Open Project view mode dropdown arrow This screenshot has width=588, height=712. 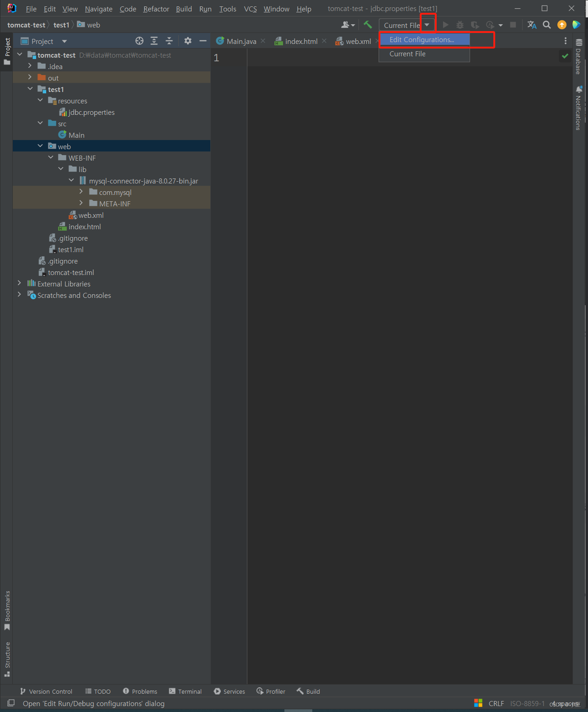coord(64,41)
